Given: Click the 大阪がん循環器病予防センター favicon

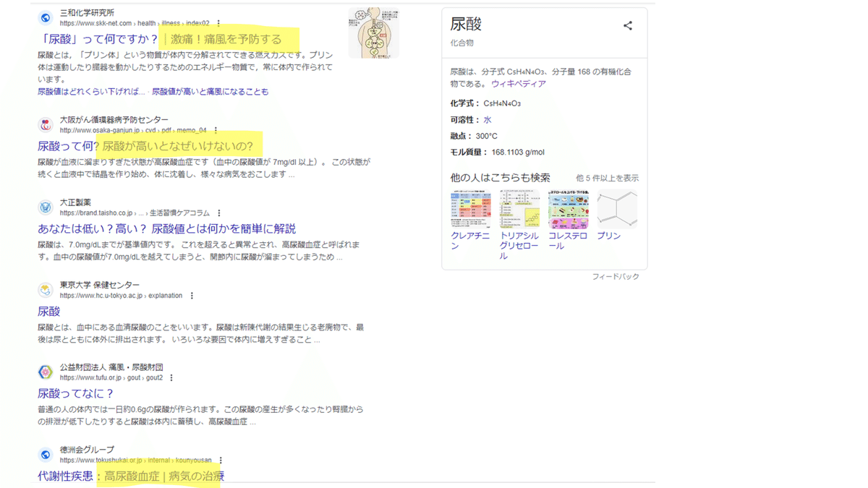Looking at the screenshot, I should pyautogui.click(x=46, y=124).
